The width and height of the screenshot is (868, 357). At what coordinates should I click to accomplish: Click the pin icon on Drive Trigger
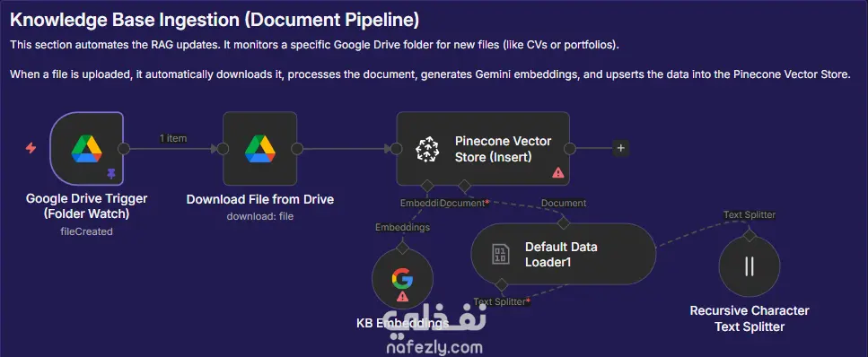click(x=111, y=174)
